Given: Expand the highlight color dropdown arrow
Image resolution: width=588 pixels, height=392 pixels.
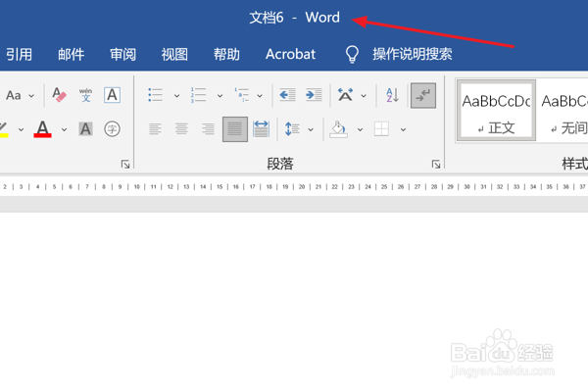Looking at the screenshot, I should [21, 129].
